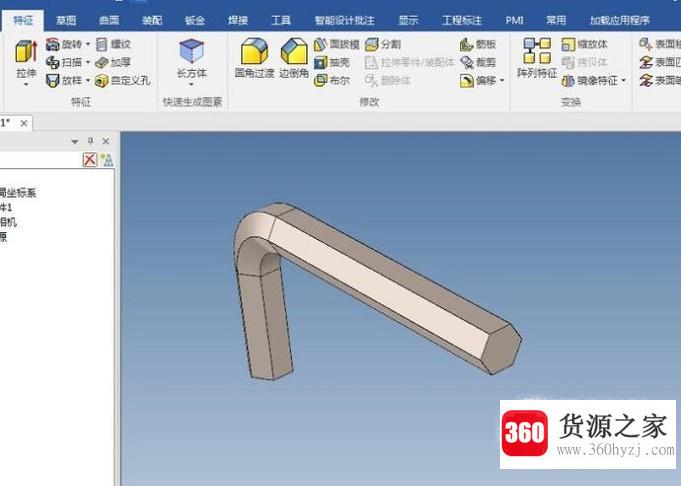Viewport: 681px width, 486px height.
Task: Expand the 镜像特征 dropdown arrow
Action: tap(624, 80)
